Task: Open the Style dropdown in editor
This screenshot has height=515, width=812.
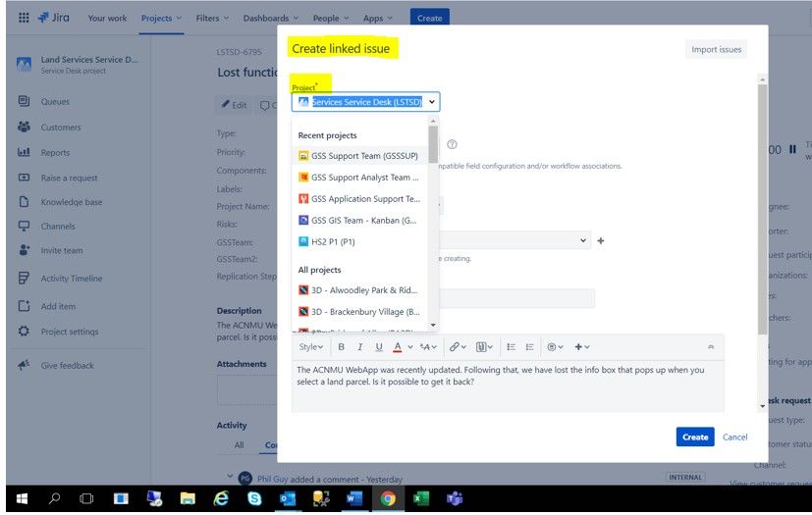Action: point(310,347)
